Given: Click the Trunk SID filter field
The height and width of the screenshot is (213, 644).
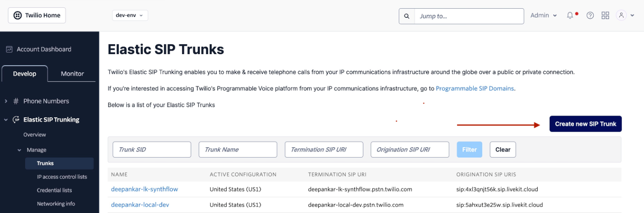Looking at the screenshot, I should pyautogui.click(x=152, y=149).
